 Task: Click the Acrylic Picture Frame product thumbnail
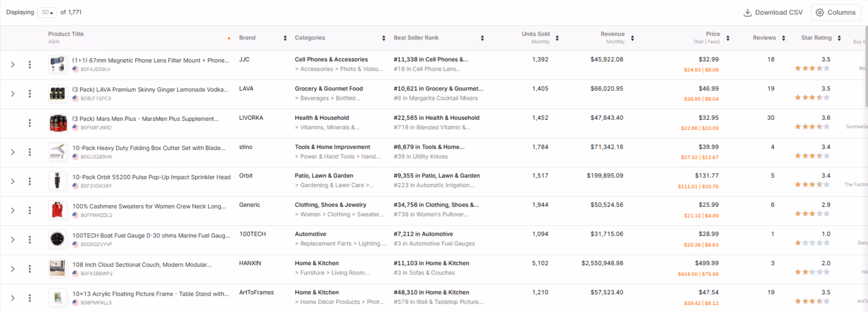(x=57, y=298)
